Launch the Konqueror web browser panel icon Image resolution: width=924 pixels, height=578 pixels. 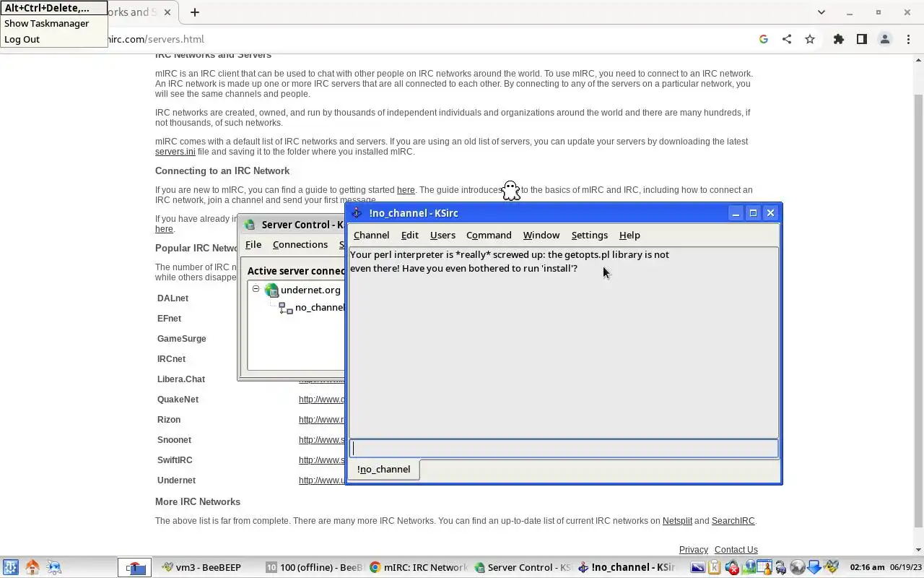[54, 567]
